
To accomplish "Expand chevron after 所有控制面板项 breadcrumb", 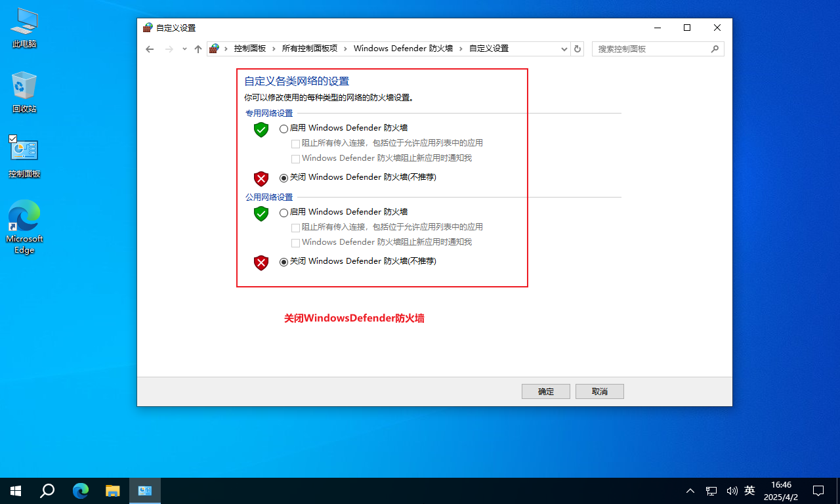I will tap(345, 49).
